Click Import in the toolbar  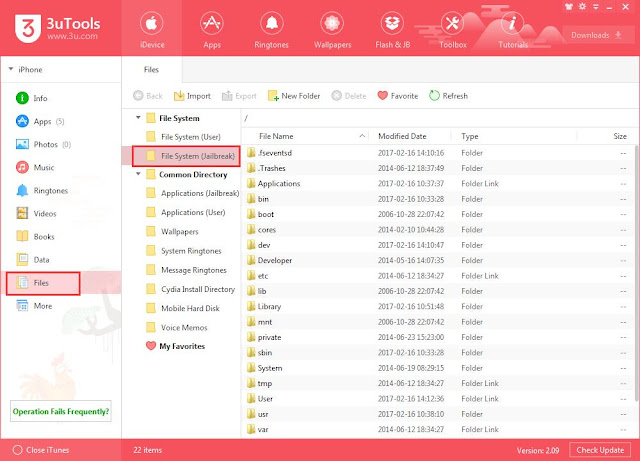(192, 96)
